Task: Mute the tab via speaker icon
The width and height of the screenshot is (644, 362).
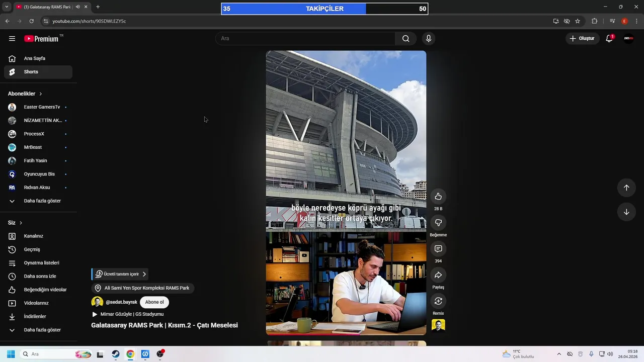Action: click(x=77, y=7)
